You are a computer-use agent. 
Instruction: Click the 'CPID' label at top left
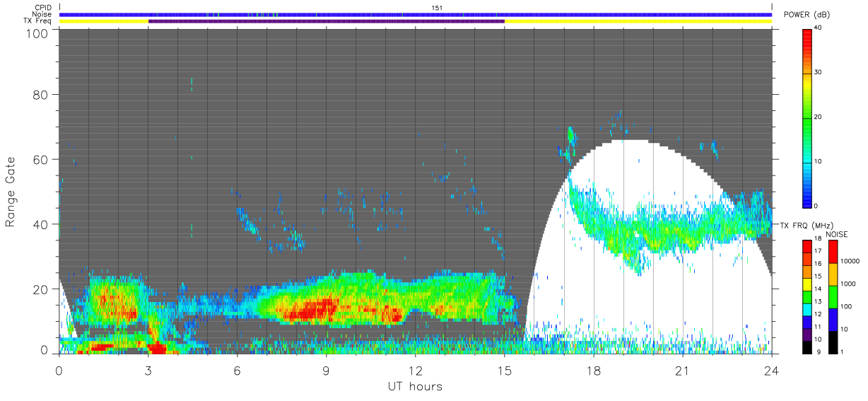click(44, 8)
